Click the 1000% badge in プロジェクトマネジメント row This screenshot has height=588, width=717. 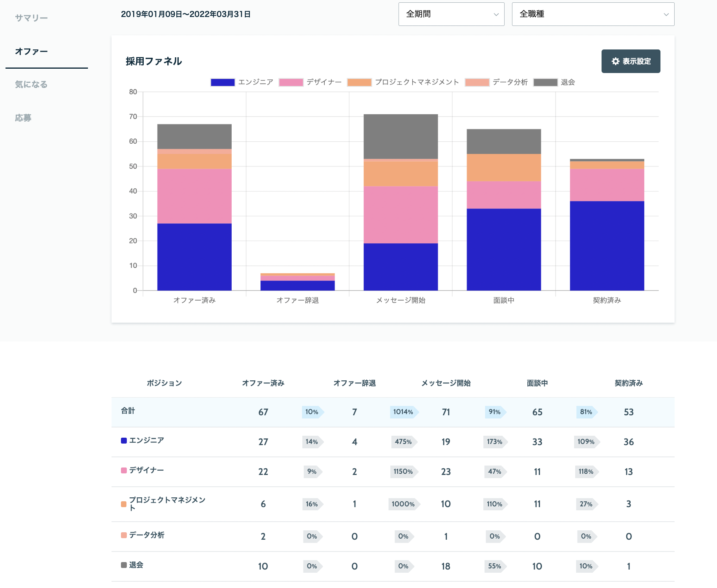[404, 504]
